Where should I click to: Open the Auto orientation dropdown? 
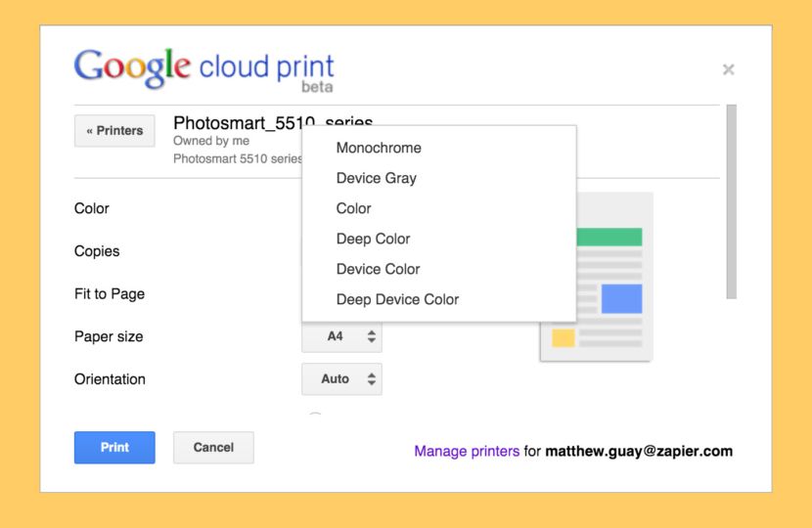341,379
